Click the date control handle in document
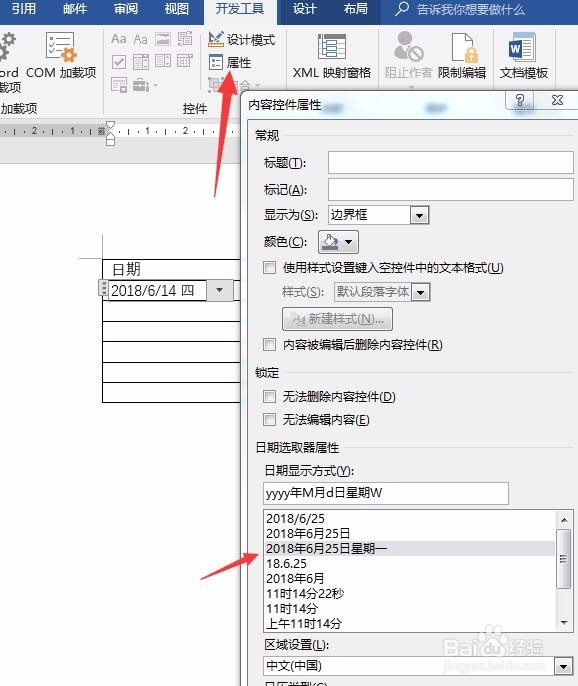This screenshot has width=578, height=686. pos(103,288)
